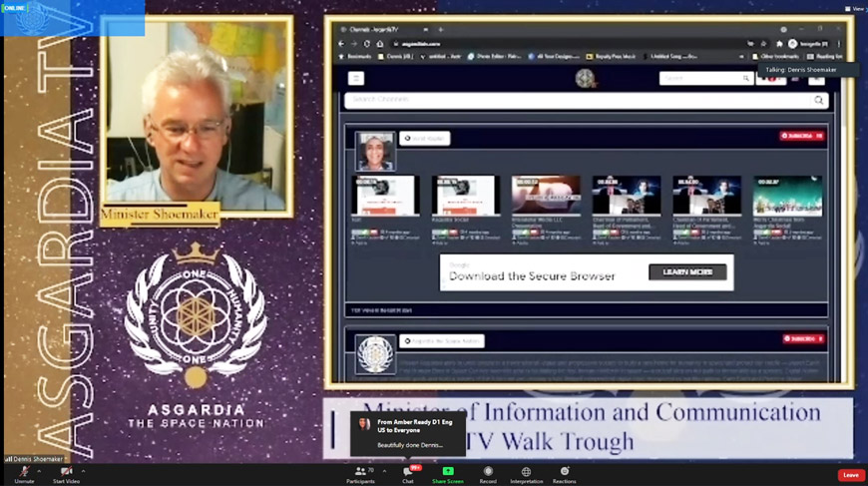
Task: Click the magnifier icon in the top site search
Action: click(746, 79)
